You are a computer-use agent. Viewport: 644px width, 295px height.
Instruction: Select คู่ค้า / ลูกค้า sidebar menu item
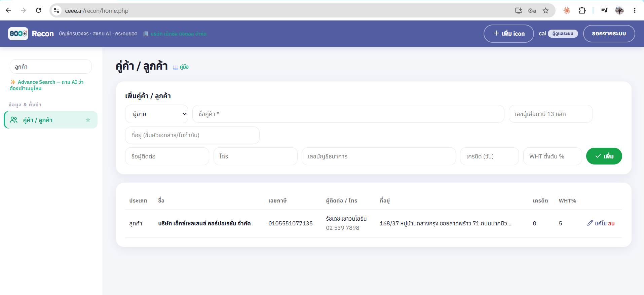pos(51,120)
